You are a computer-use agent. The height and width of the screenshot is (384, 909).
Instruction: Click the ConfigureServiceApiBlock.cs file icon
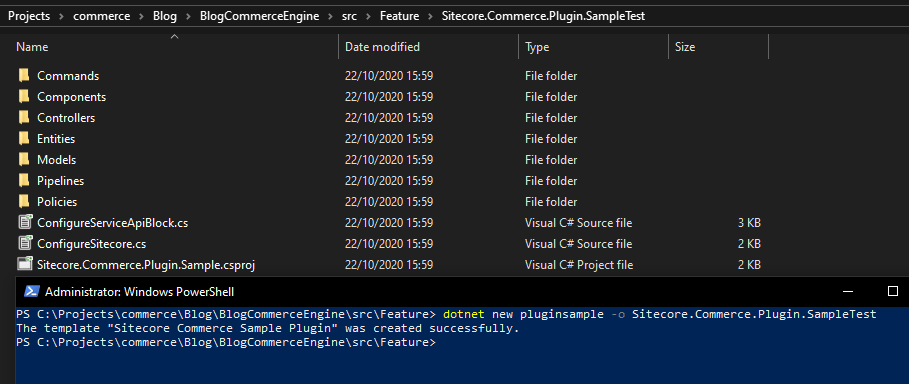click(24, 223)
